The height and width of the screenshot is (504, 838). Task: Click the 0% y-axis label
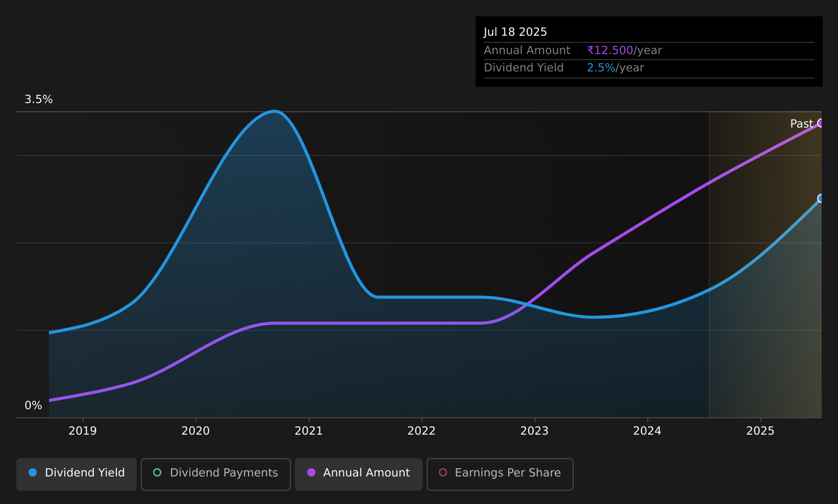pyautogui.click(x=33, y=406)
